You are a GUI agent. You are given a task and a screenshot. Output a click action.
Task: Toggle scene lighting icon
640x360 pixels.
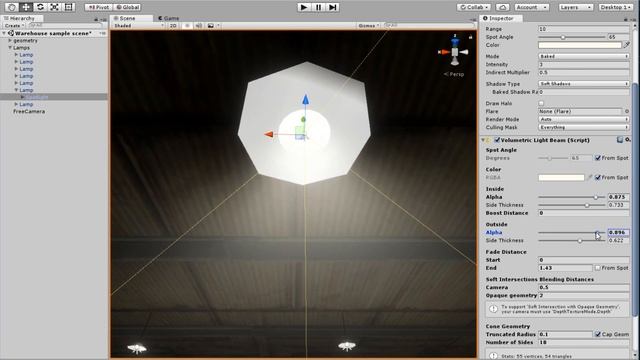click(x=187, y=25)
